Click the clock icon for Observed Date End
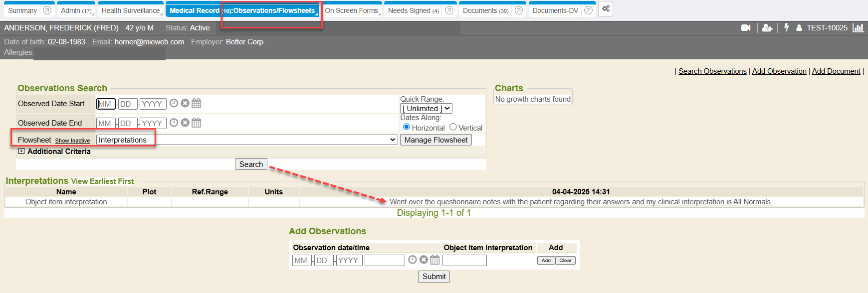868x293 pixels. coord(174,123)
